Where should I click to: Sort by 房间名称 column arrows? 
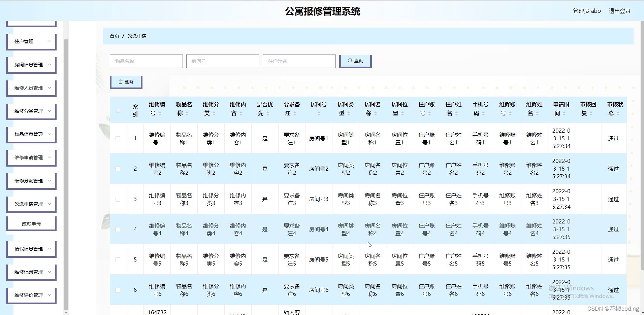coord(376,113)
